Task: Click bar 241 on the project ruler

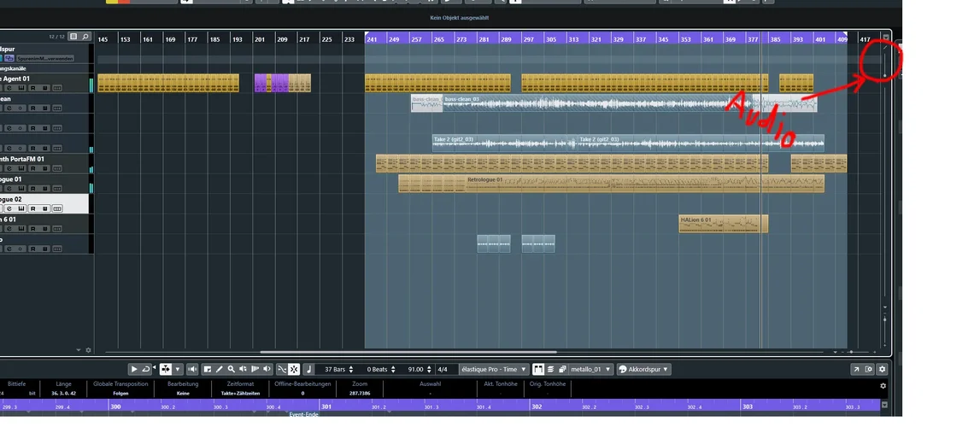Action: click(x=372, y=39)
